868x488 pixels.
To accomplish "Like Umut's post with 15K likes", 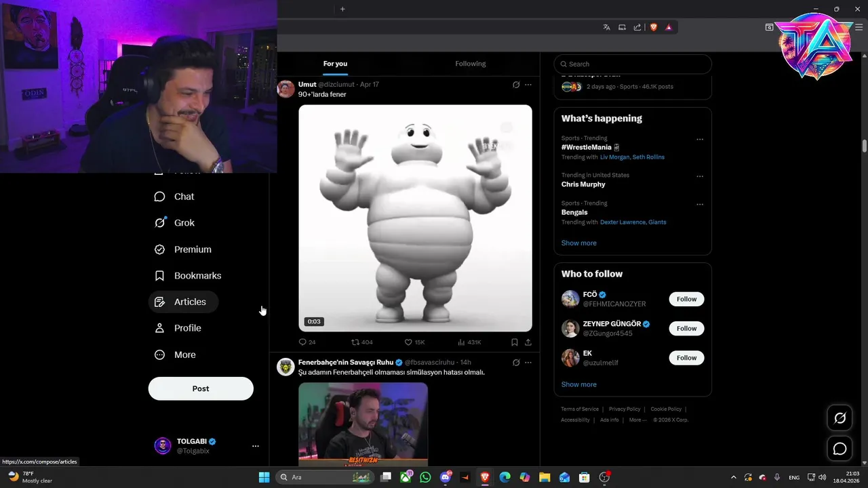I will click(414, 342).
